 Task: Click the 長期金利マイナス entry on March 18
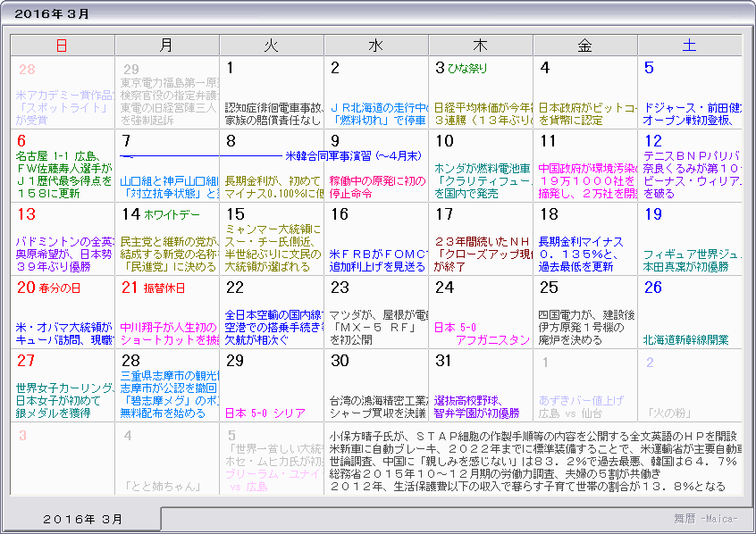tap(581, 254)
